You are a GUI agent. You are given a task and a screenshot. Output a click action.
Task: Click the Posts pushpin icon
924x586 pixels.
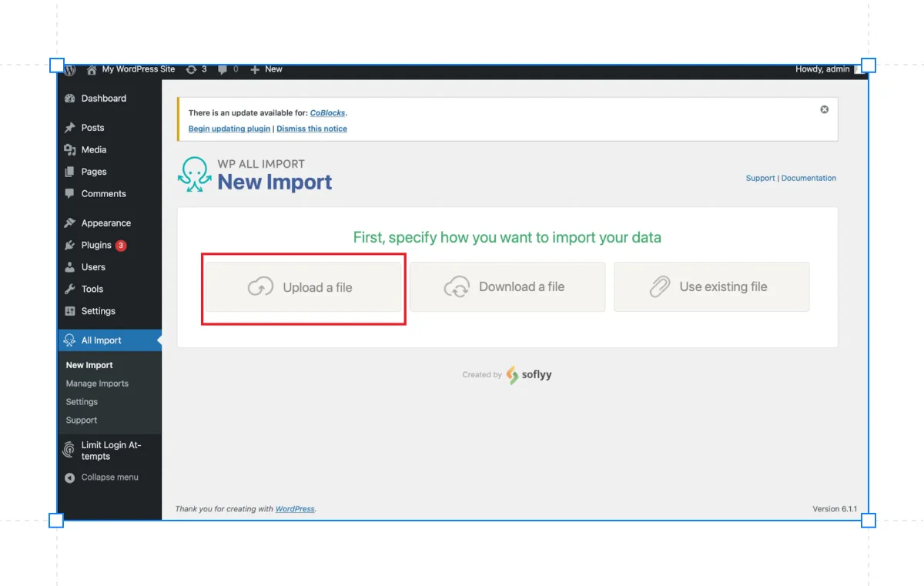coord(69,128)
